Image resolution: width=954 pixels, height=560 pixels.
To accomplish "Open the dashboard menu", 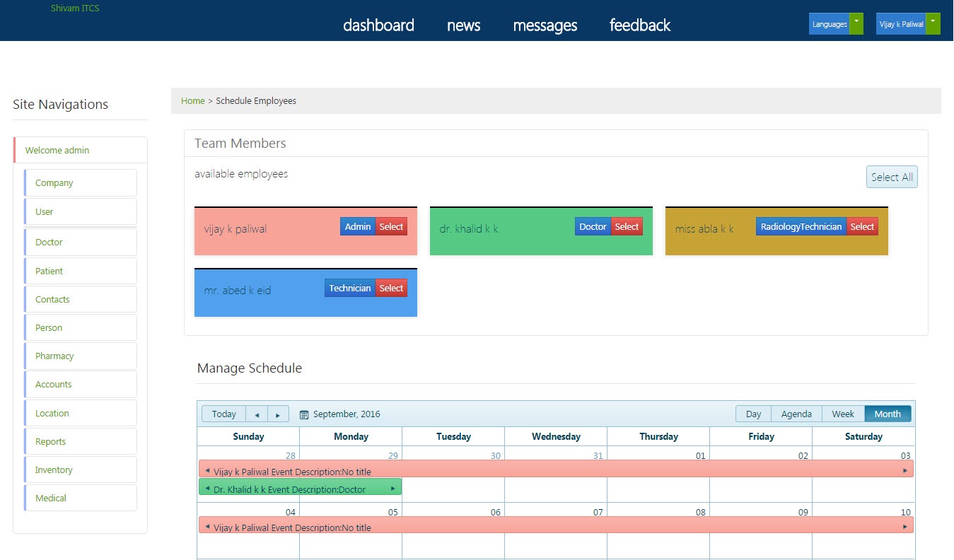I will pos(378,25).
